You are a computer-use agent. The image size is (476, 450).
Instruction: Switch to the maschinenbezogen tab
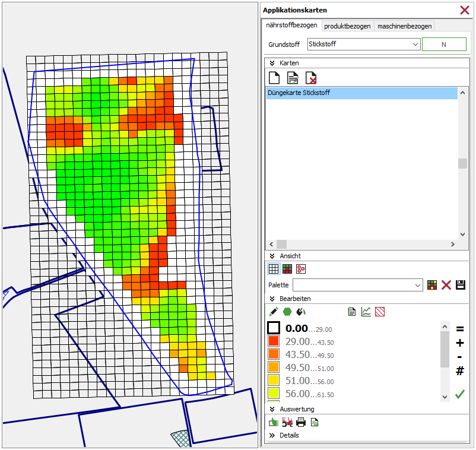click(x=405, y=26)
